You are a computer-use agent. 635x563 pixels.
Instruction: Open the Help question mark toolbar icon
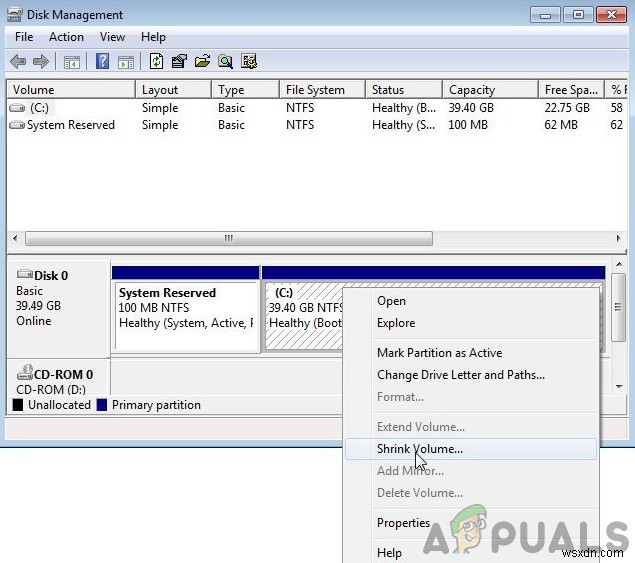click(x=102, y=62)
